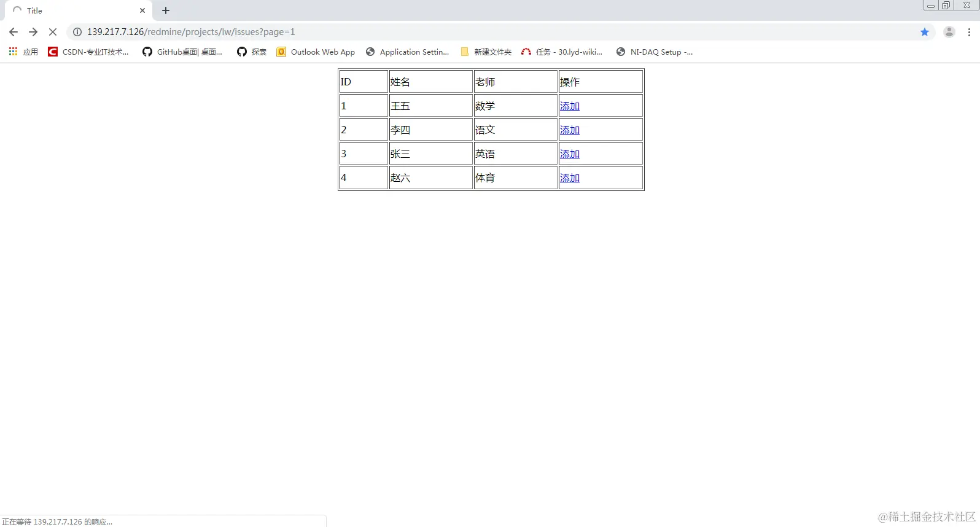Open the CSDN bookmark
The image size is (980, 527).
click(88, 52)
